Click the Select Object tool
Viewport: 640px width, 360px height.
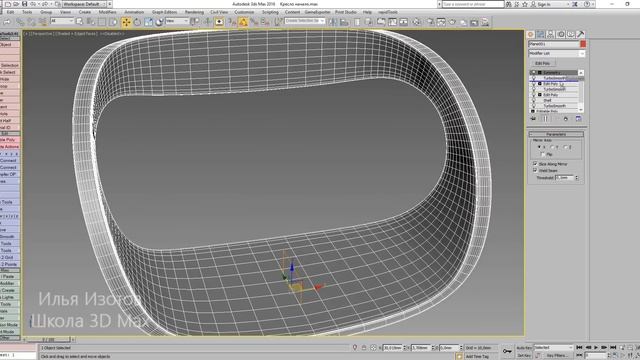[x=79, y=22]
